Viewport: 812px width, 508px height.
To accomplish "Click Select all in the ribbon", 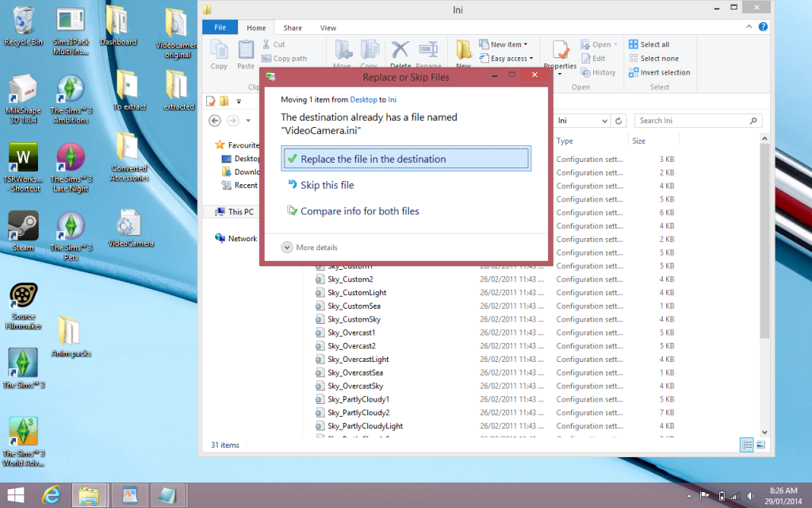I will click(x=649, y=44).
